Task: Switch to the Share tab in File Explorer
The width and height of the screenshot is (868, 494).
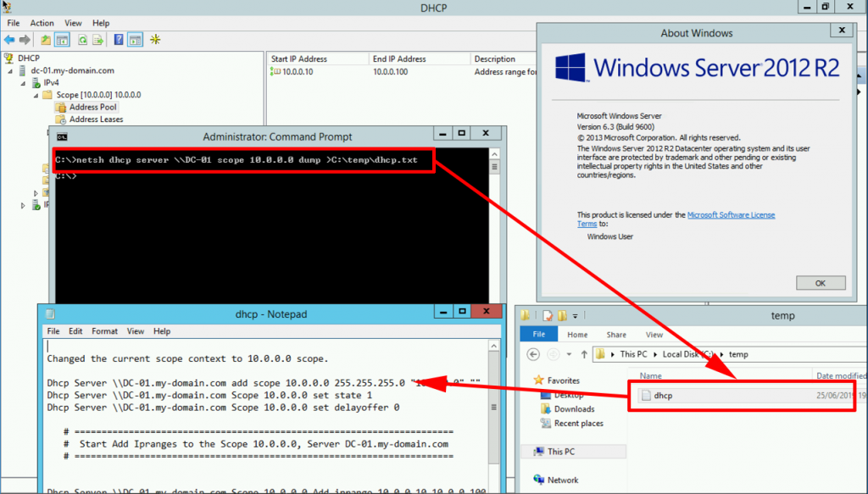Action: [x=615, y=334]
